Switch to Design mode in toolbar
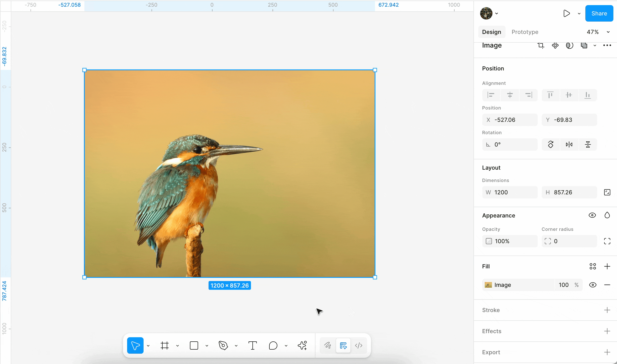Image resolution: width=617 pixels, height=364 pixels. (343, 345)
